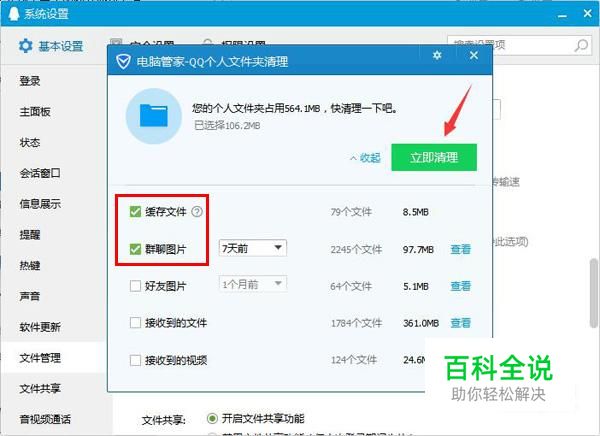600x436 pixels.
Task: Uncheck the 群聊图片 checkbox
Action: pyautogui.click(x=135, y=249)
